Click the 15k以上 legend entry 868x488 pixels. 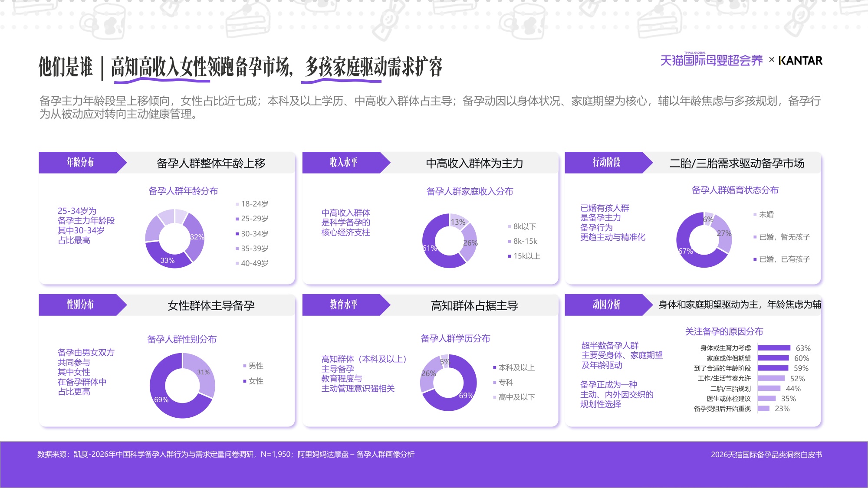point(524,256)
